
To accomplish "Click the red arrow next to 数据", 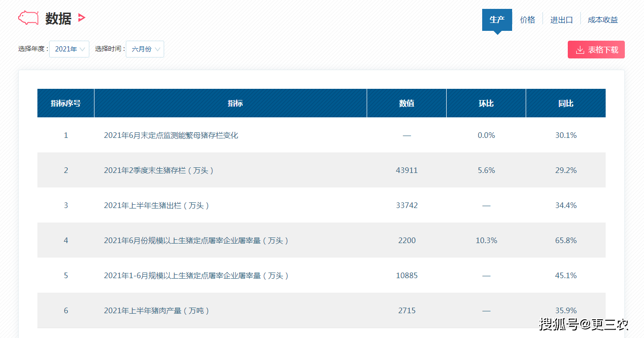I will coord(82,18).
